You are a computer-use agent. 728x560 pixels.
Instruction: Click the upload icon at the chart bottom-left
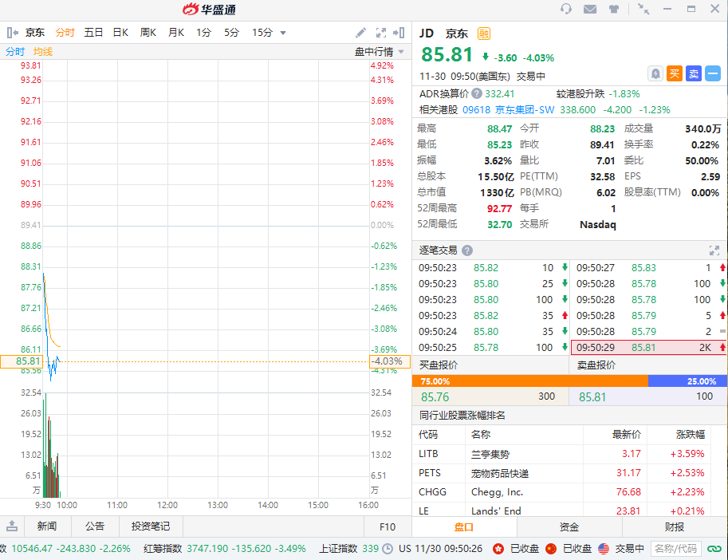coord(12,526)
